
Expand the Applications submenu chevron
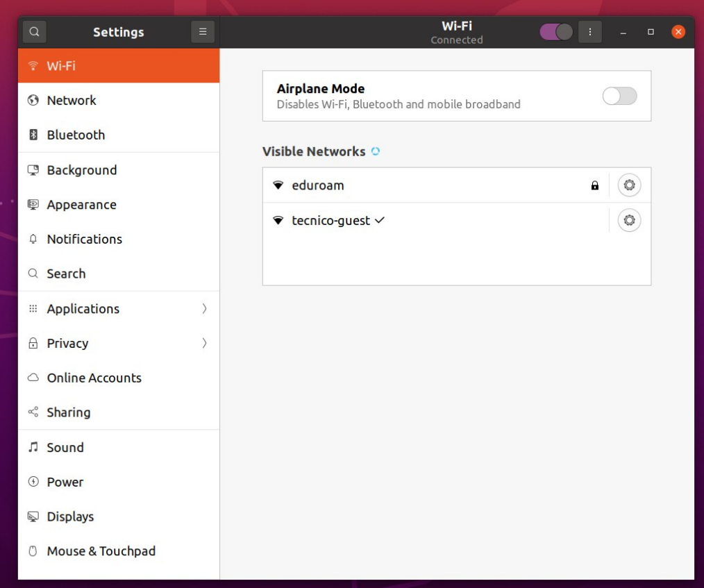(x=204, y=308)
